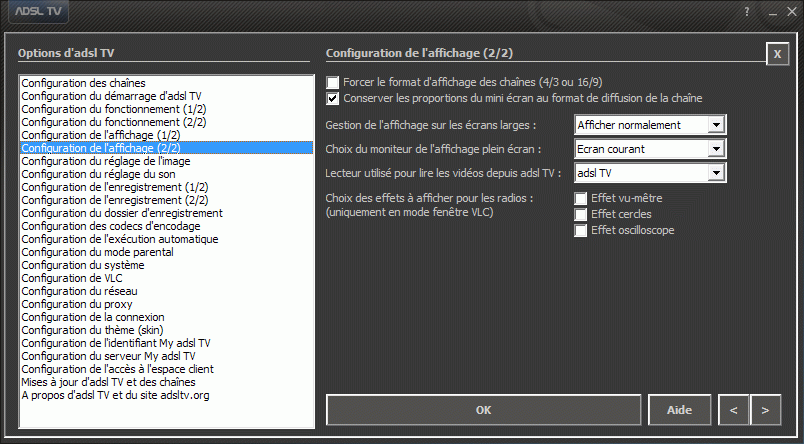Select Configuration du fonctionnement (1/2)

pos(167,109)
